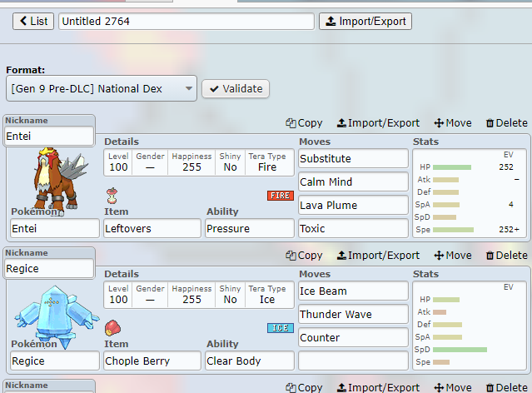Toggle Regice's Shiny detail
Viewport: 532px width, 393px height.
coord(230,295)
